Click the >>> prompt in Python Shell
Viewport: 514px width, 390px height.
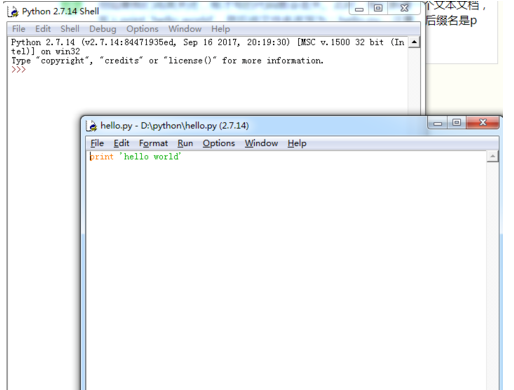click(x=19, y=70)
